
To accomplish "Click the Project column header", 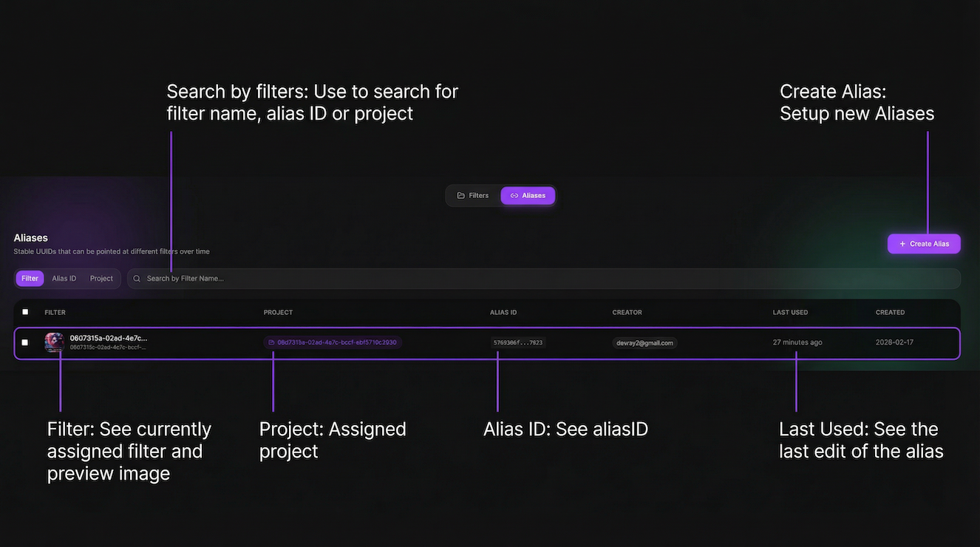I will (278, 313).
